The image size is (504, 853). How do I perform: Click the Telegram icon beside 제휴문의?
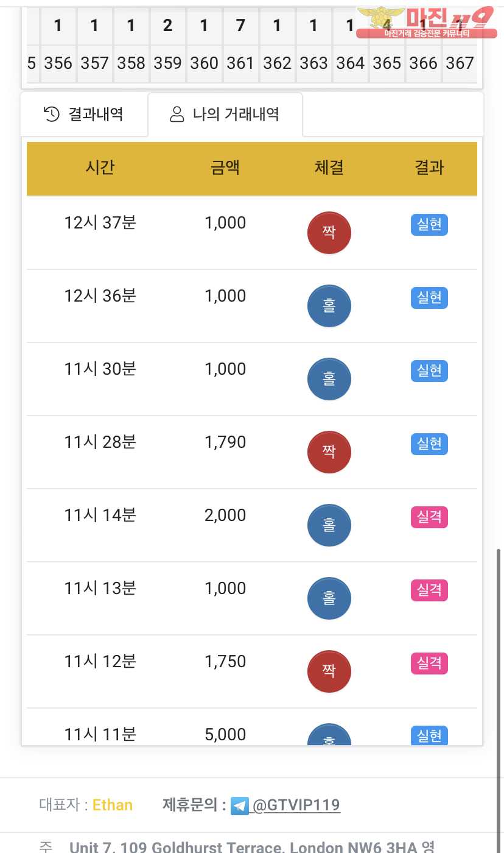[x=240, y=805]
